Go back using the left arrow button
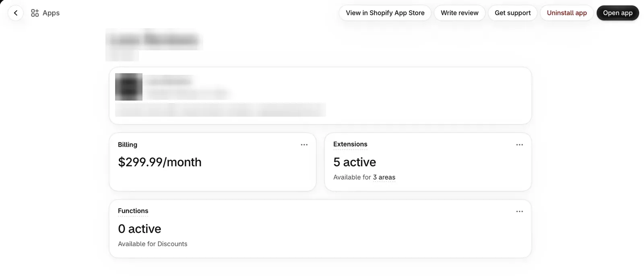Screen dimensions: 644x276 tap(16, 13)
